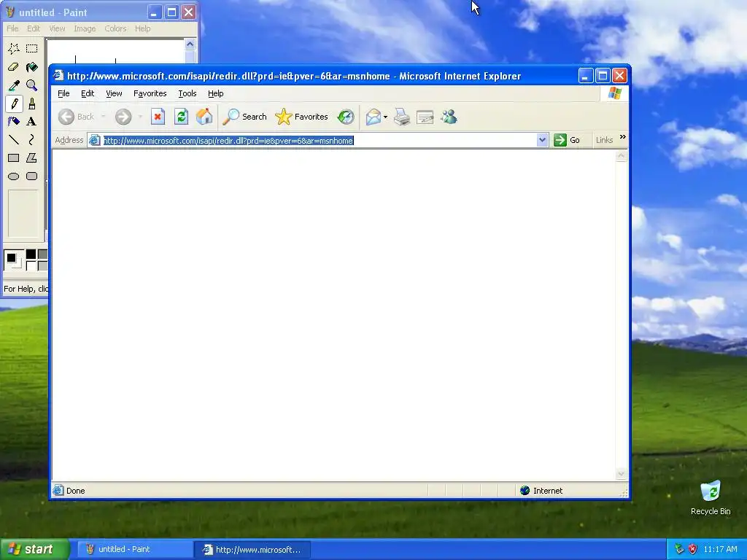Click the Windows flag throbber logo in IE

[x=614, y=93]
